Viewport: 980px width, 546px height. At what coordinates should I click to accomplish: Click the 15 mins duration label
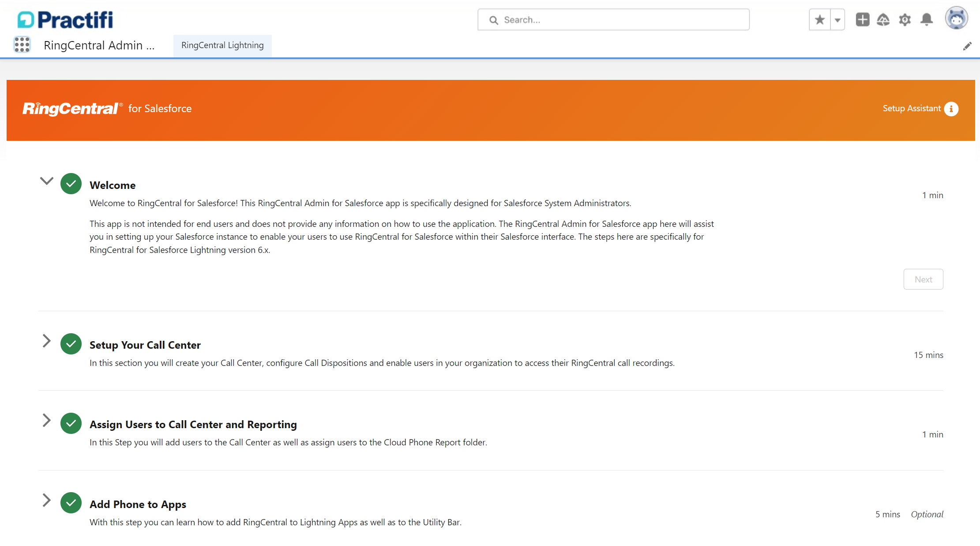click(928, 355)
